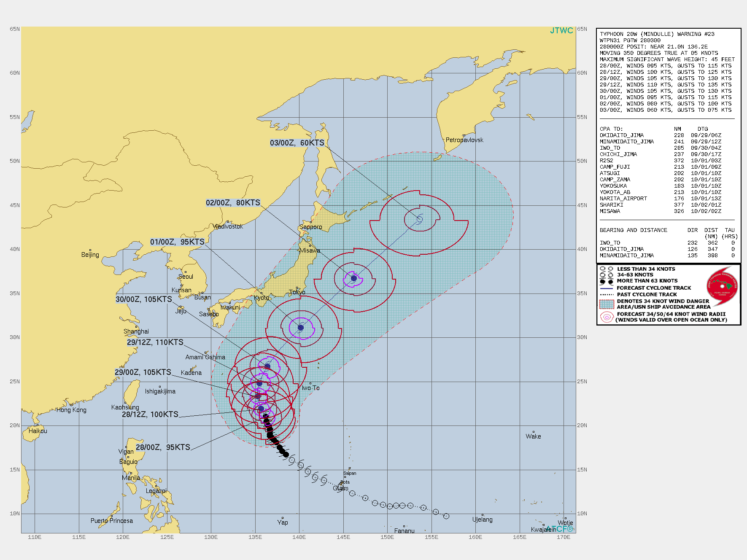Viewport: 747px width, 560px height.
Task: Click the Kadena label on the map
Action: click(x=191, y=373)
